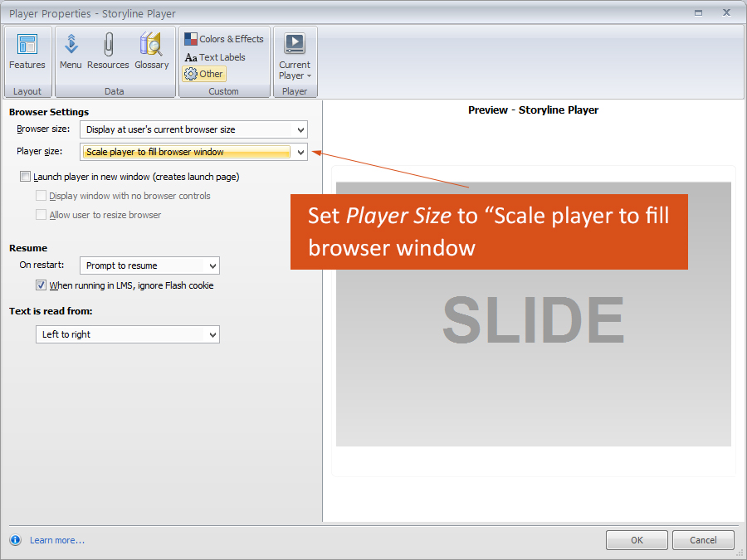Open the Features layout tab
This screenshot has width=747, height=560.
[x=27, y=51]
